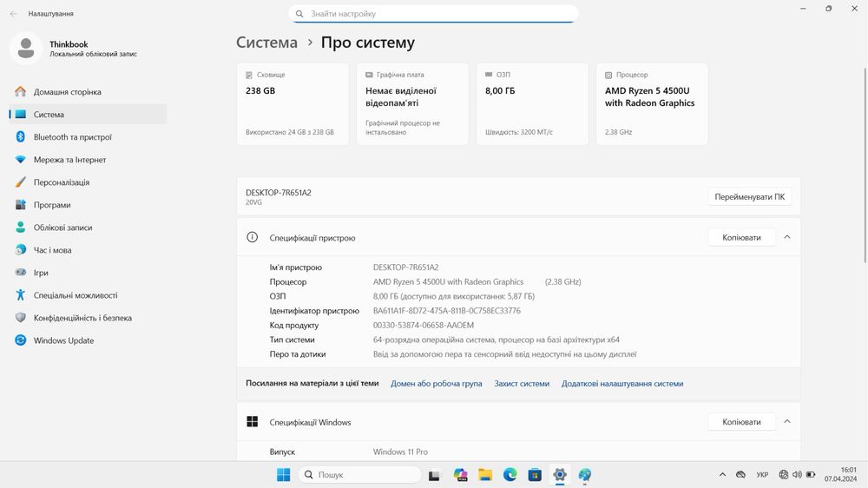Screen dimensions: 868x488
Task: Click the Windows logo beside Специфікації Windows
Action: point(252,421)
